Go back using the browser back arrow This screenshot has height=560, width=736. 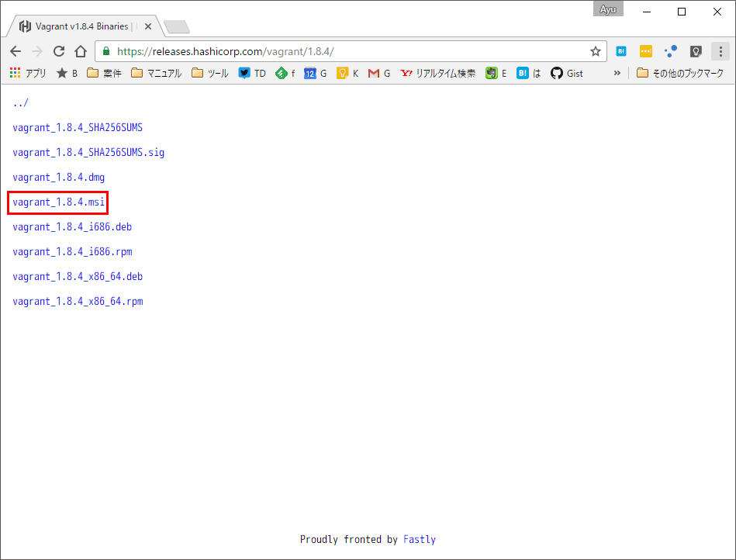pos(16,51)
